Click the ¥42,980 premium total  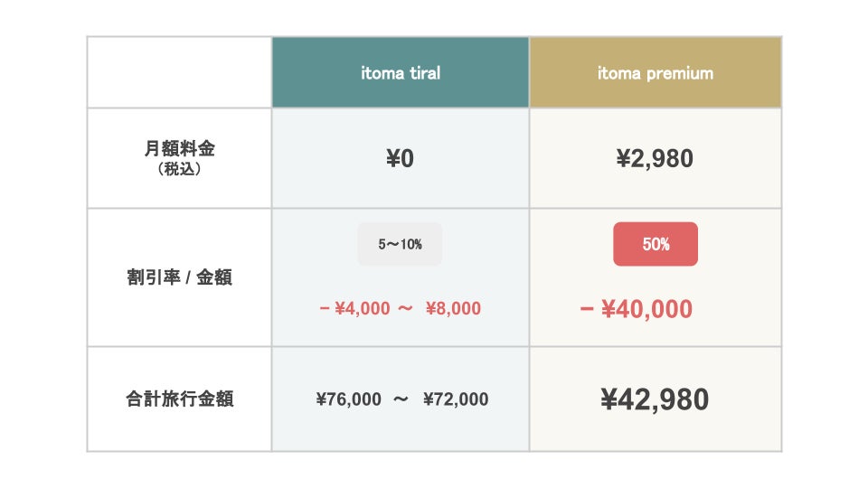(655, 399)
